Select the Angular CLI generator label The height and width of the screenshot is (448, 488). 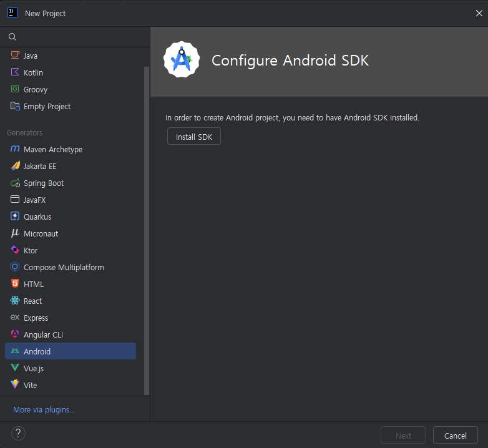pyautogui.click(x=43, y=335)
